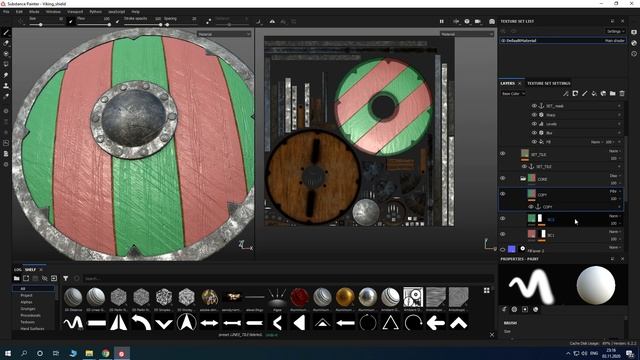Select the wavy stroke brush preset in shelf
The image size is (640, 360).
(x=73, y=323)
